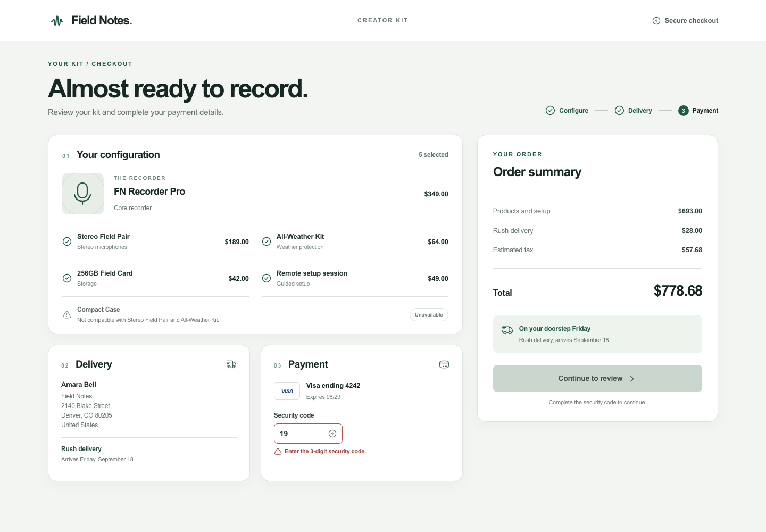Click the Unavailable badge on Compact Case
766x532 pixels.
429,315
